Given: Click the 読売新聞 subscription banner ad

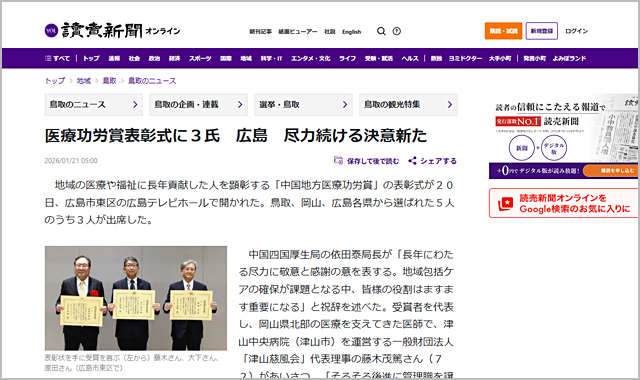Looking at the screenshot, I should (564, 136).
